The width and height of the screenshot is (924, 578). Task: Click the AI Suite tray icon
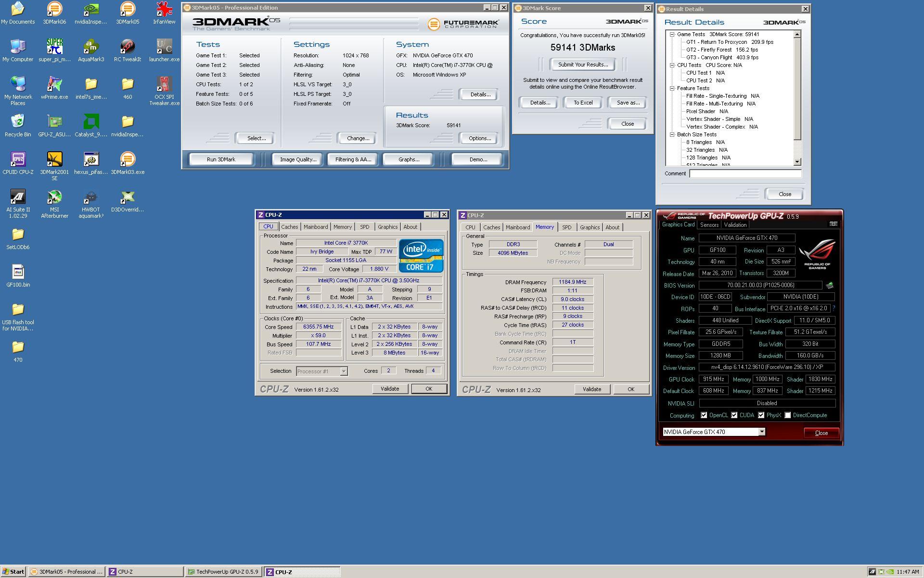[872, 572]
